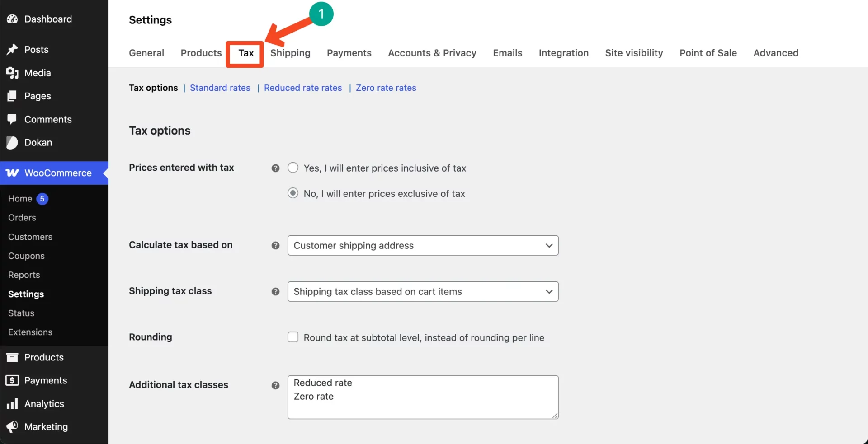Image resolution: width=868 pixels, height=444 pixels.
Task: Click the Comments speech bubble icon
Action: [x=12, y=119]
